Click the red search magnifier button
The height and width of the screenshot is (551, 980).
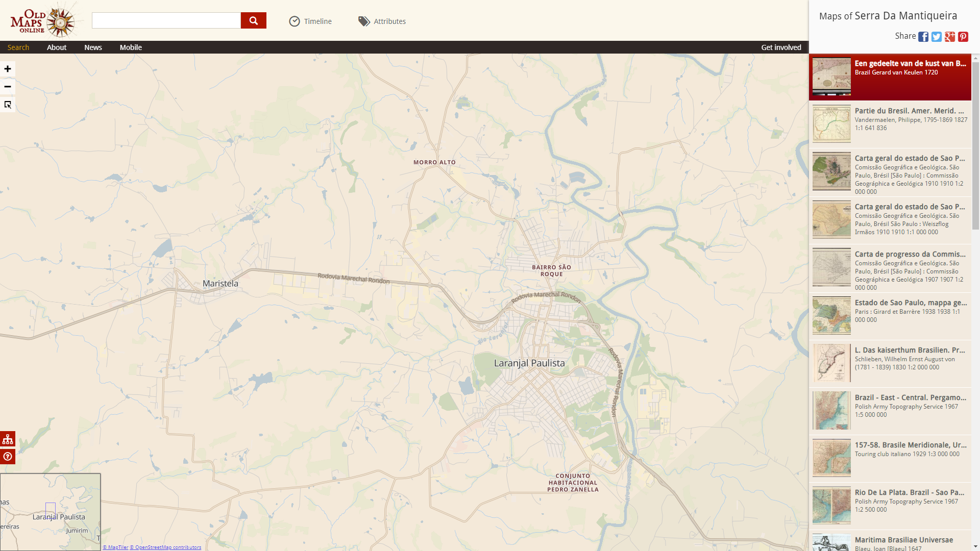point(253,20)
